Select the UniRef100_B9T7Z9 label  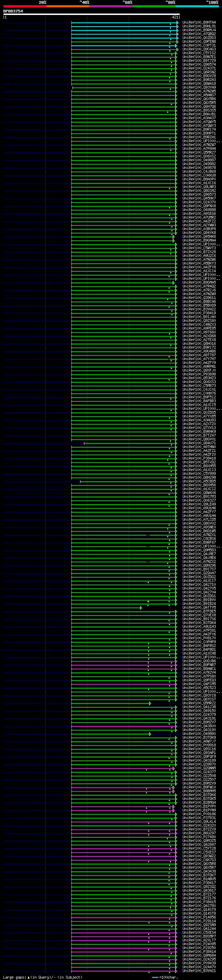click(x=199, y=60)
